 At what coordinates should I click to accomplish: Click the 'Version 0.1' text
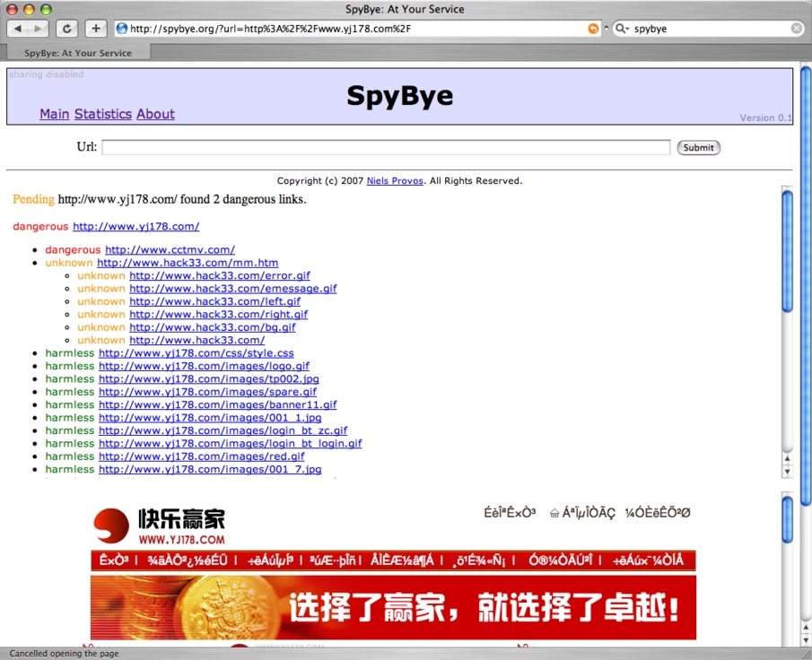tap(765, 117)
